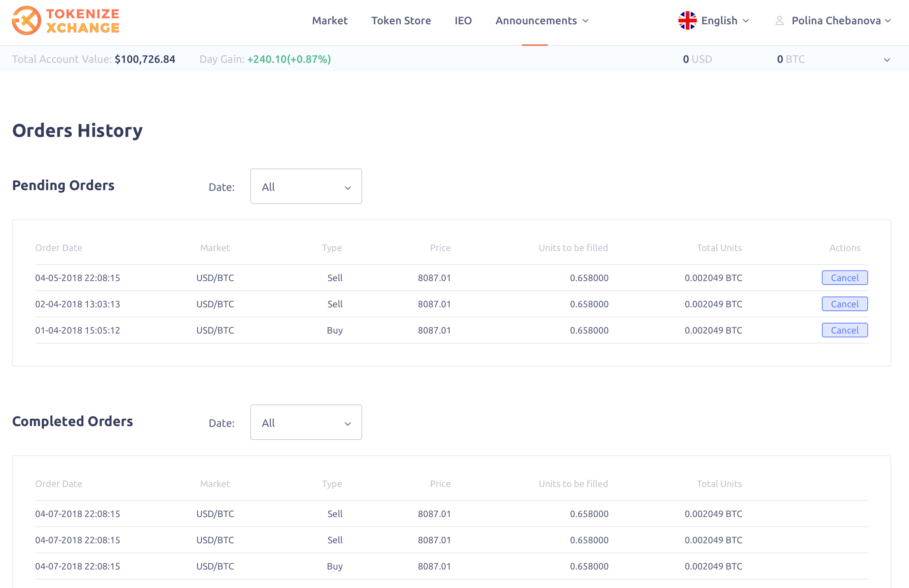Screen dimensions: 909x588
Task: Cancel the 04-05-2018 22:08:15 pending order
Action: [845, 278]
